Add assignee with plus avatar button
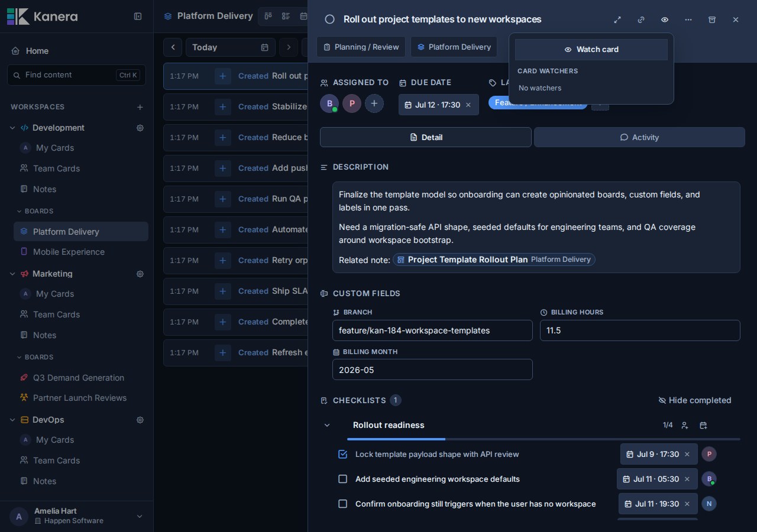This screenshot has height=532, width=757. (x=374, y=103)
